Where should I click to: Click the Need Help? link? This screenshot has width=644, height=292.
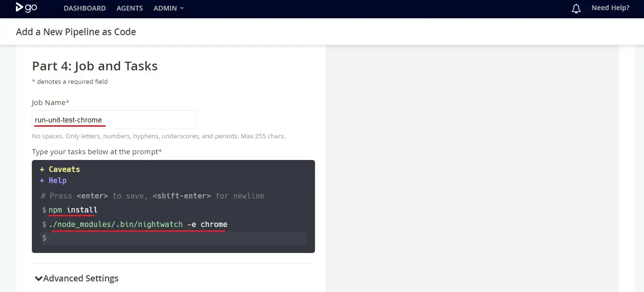[x=610, y=8]
